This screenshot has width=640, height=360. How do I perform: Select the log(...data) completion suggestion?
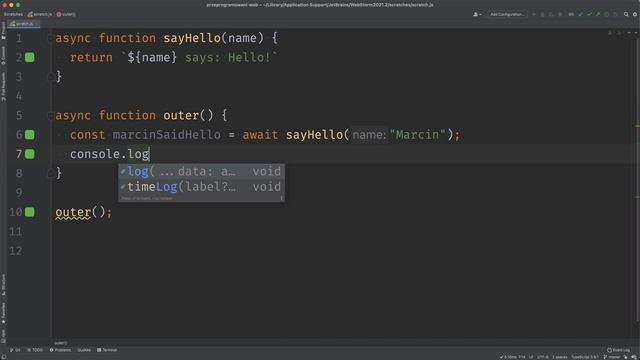(x=202, y=171)
